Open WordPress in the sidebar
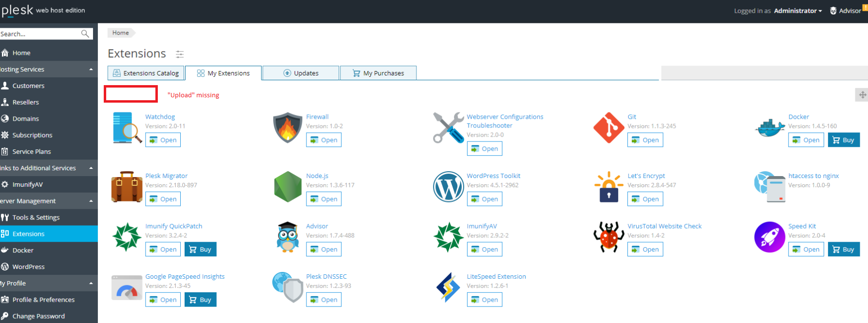This screenshot has height=323, width=868. (28, 267)
